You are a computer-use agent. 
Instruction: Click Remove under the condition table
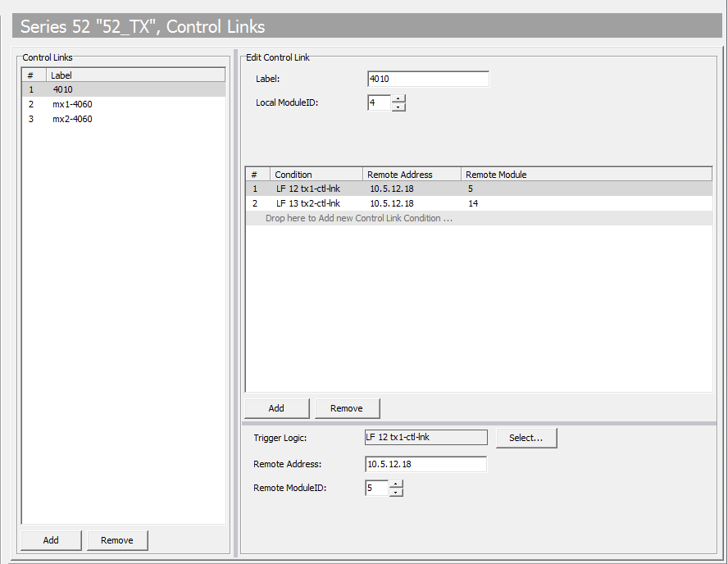(x=347, y=407)
